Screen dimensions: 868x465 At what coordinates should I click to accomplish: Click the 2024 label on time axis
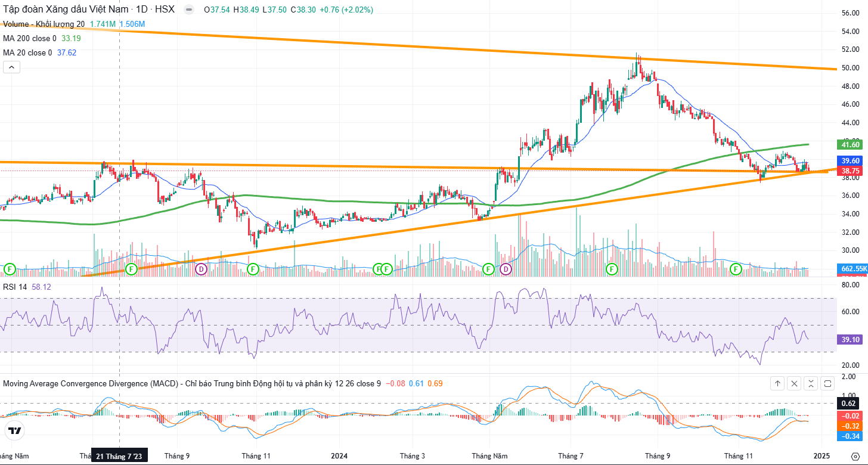[339, 456]
